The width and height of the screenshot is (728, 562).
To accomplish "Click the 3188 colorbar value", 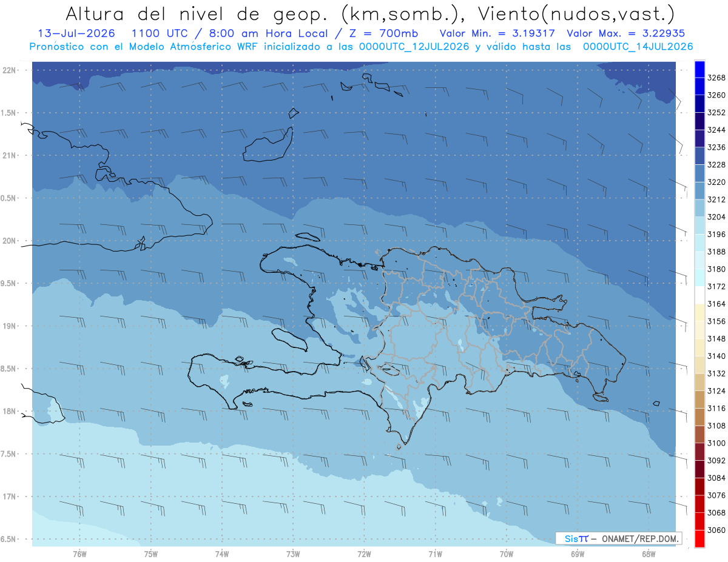I will (716, 252).
